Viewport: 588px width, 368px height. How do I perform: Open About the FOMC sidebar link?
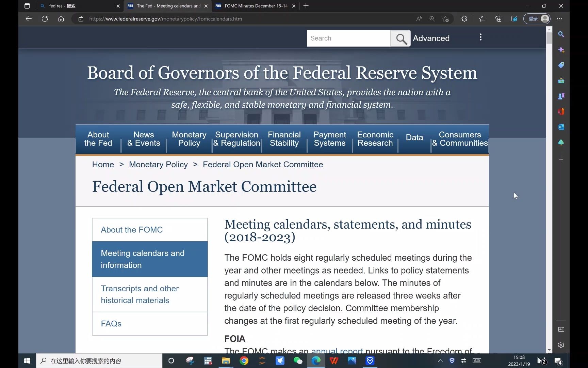point(150,230)
